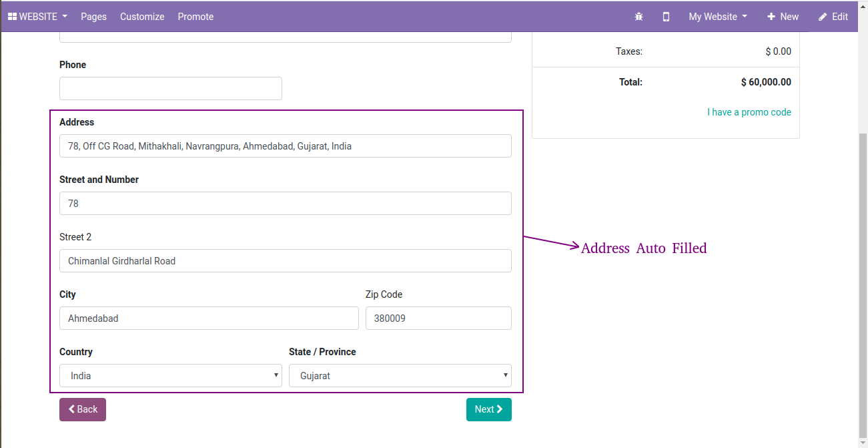Click the Back button

pyautogui.click(x=83, y=409)
